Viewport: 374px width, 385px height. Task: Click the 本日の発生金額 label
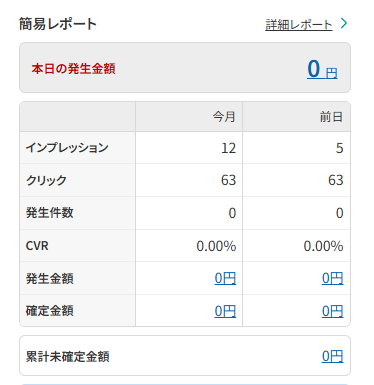point(74,69)
